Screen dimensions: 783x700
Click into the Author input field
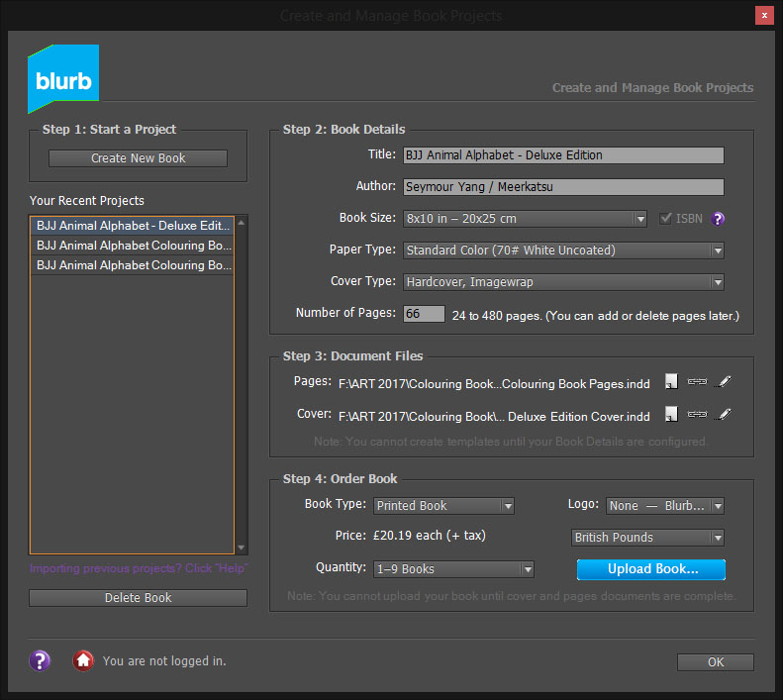click(x=563, y=187)
